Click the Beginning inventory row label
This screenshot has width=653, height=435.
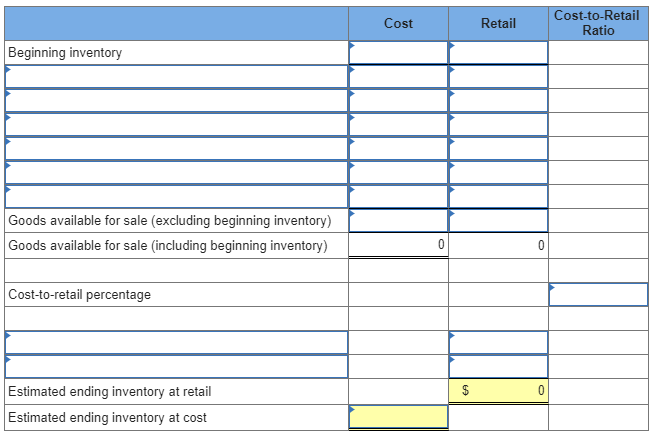(x=65, y=52)
